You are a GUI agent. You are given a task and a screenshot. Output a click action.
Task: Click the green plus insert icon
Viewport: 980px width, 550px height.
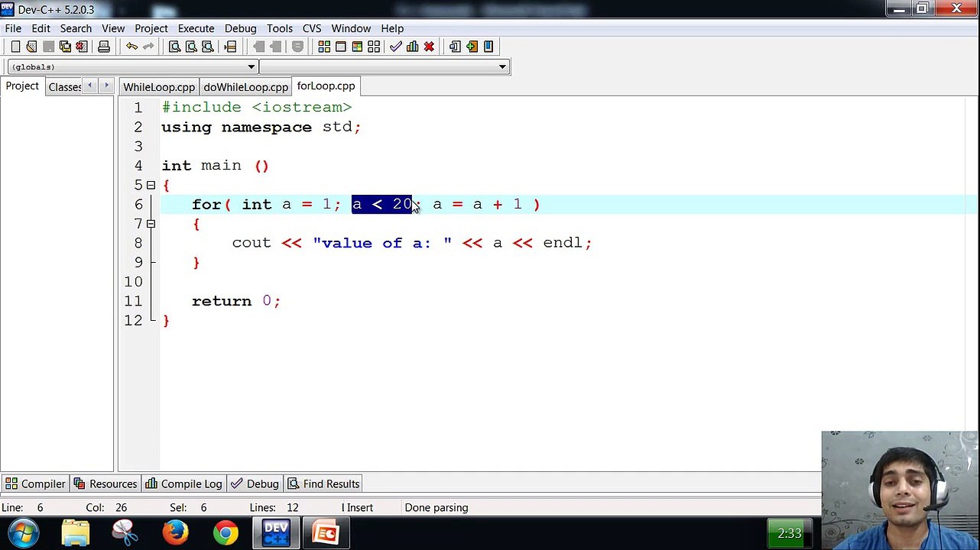tap(472, 47)
